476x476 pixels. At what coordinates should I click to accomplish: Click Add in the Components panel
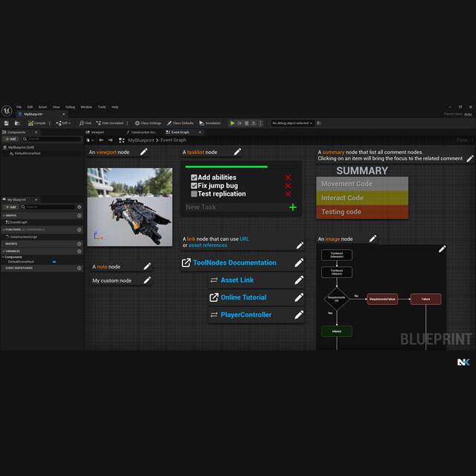pyautogui.click(x=10, y=139)
